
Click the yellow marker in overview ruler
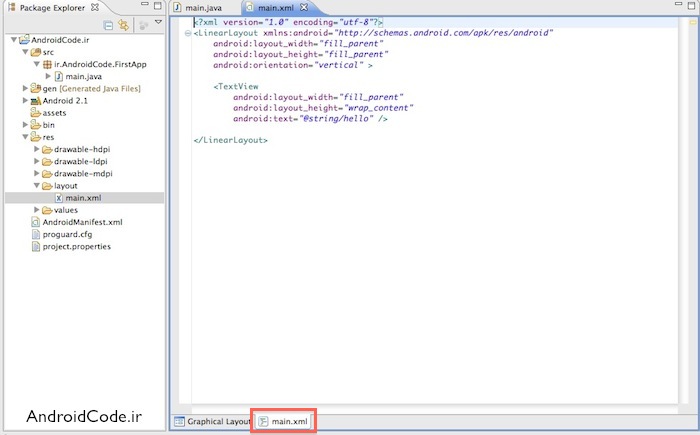[691, 23]
